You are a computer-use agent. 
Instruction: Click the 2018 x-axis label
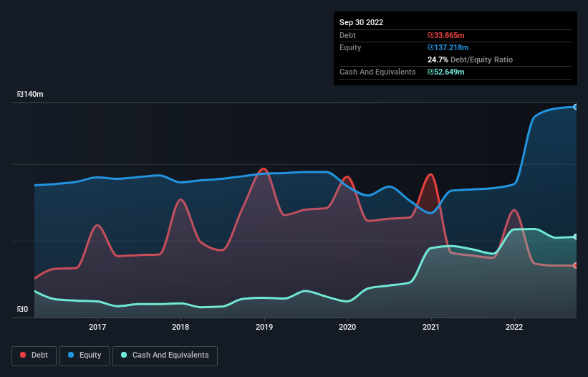(180, 327)
